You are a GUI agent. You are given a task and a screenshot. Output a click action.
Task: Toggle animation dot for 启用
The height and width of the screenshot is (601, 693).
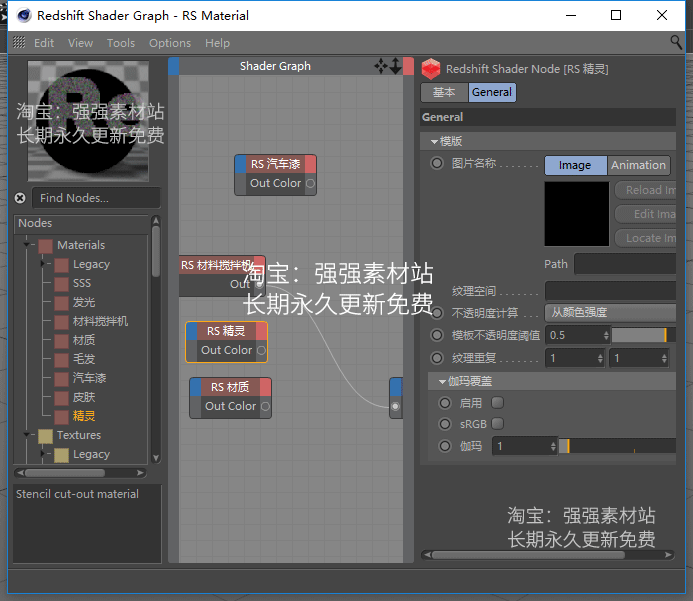coord(445,403)
